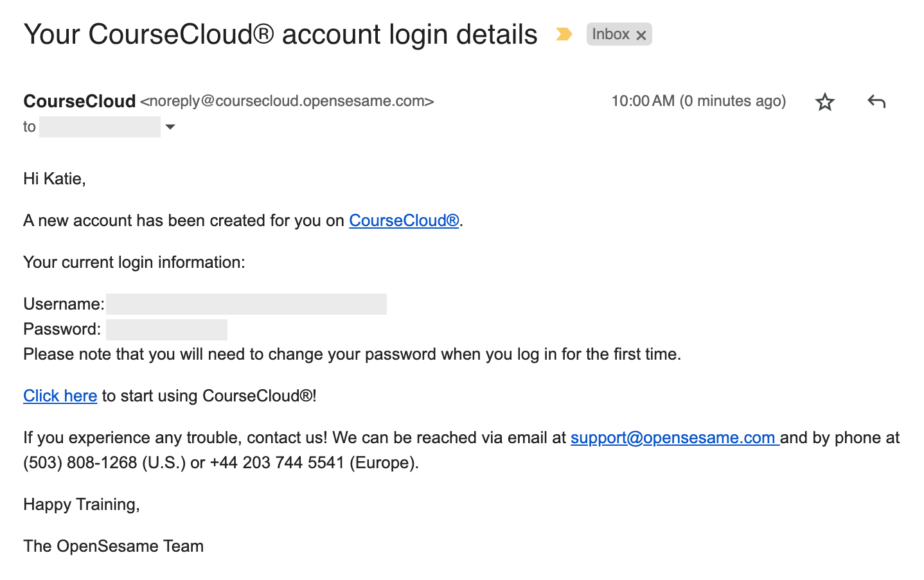Click the redacted Password value box
This screenshot has width=924, height=580.
coord(166,330)
